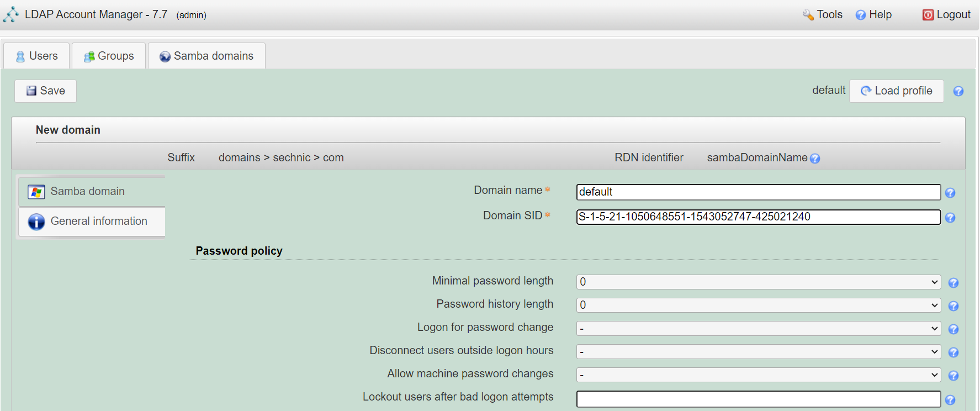
Task: Click the Lockout users after bad logon attempts field
Action: pyautogui.click(x=759, y=399)
